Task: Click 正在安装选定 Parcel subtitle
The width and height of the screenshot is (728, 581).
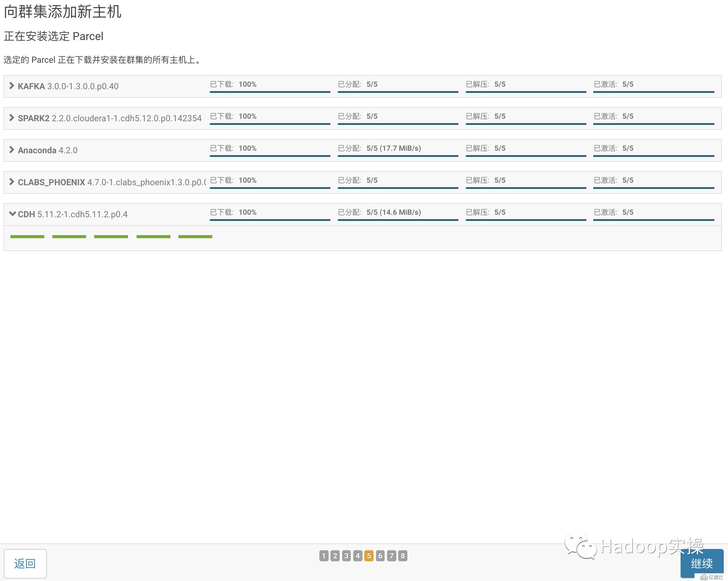Action: click(53, 36)
